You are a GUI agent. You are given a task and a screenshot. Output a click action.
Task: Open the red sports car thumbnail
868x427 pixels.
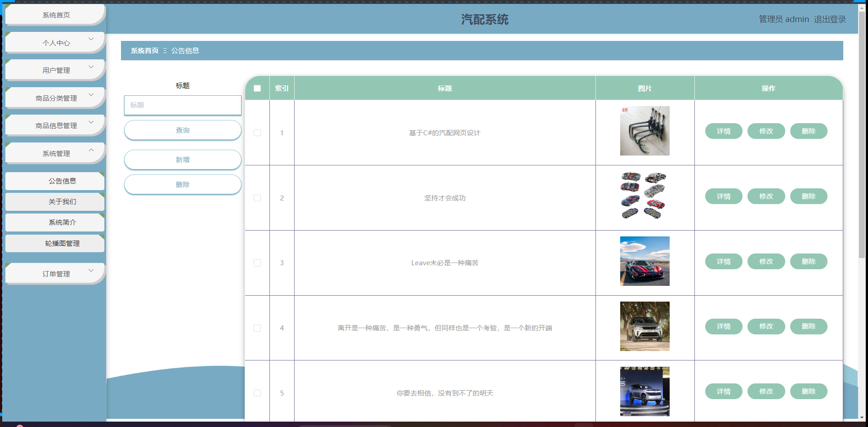click(x=644, y=261)
